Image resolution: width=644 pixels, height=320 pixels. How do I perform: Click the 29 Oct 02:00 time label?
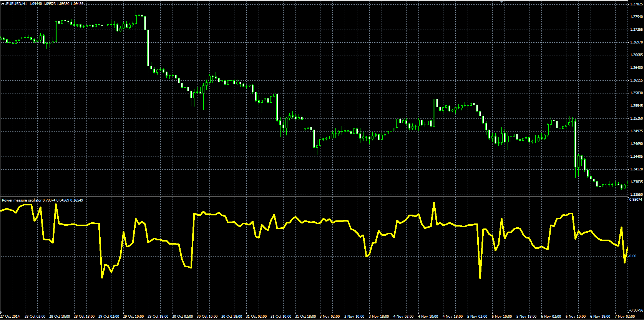pyautogui.click(x=109, y=317)
